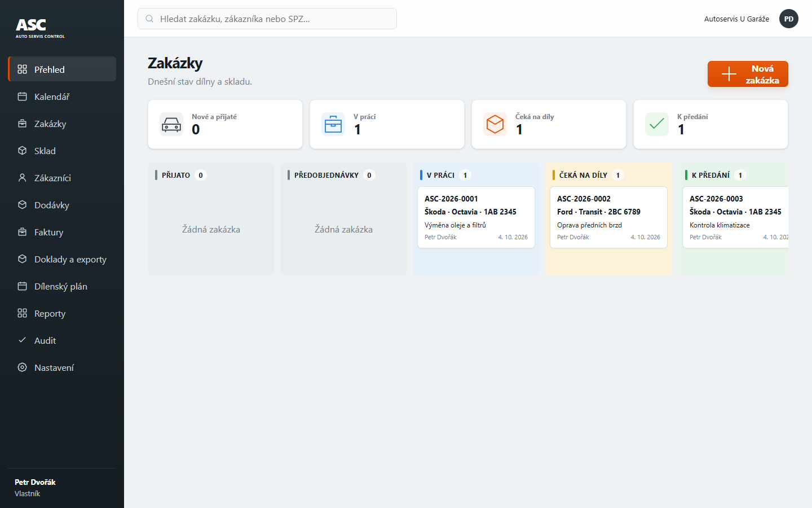This screenshot has height=508, width=812.
Task: Click the green checkmark icon in K předání card
Action: coord(657,124)
